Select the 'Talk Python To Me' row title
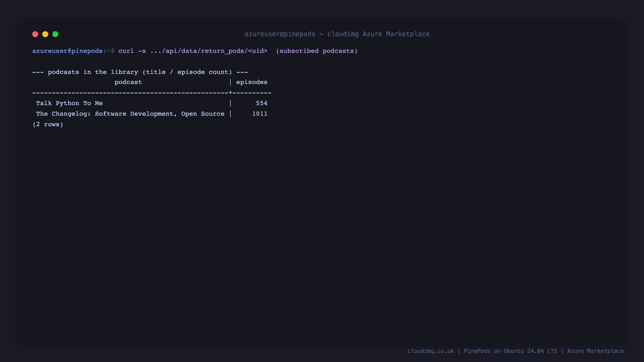The height and width of the screenshot is (362, 644). coord(69,103)
